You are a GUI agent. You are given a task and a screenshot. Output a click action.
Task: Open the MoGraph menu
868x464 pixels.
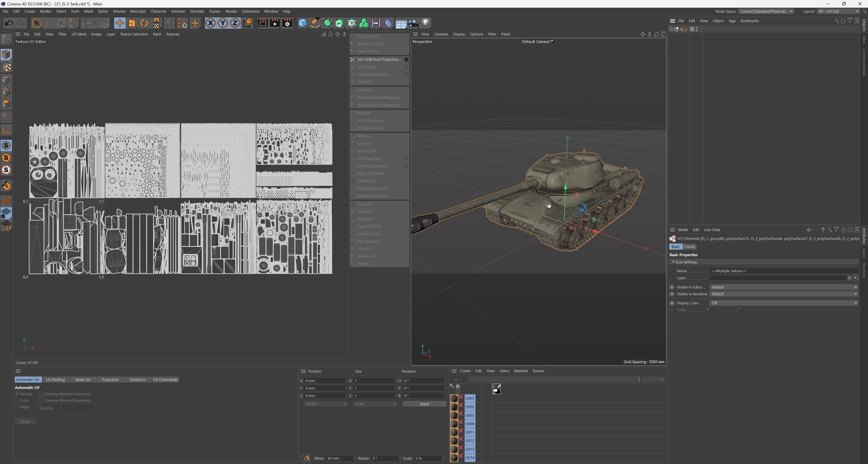coord(138,12)
